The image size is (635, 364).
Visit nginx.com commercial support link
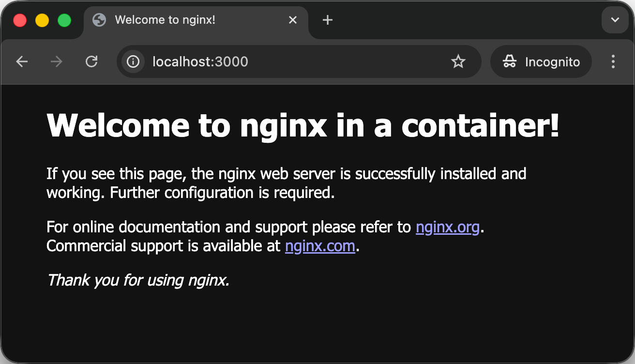(x=320, y=246)
